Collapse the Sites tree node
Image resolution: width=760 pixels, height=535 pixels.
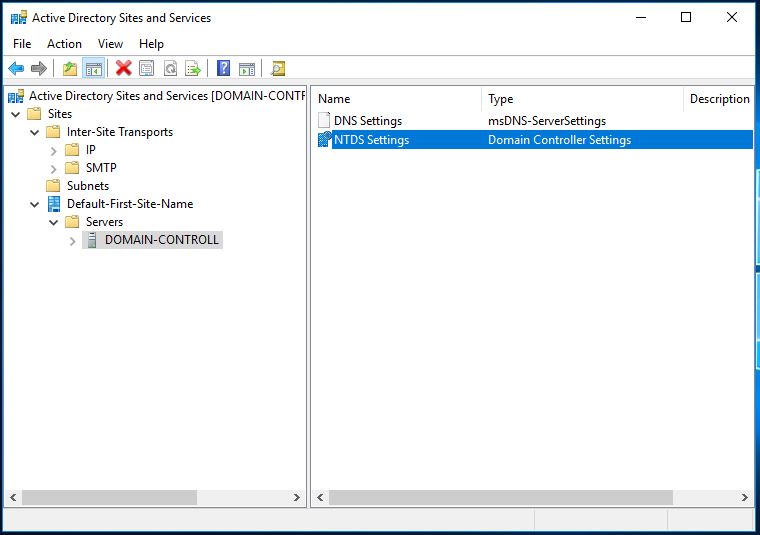point(17,114)
